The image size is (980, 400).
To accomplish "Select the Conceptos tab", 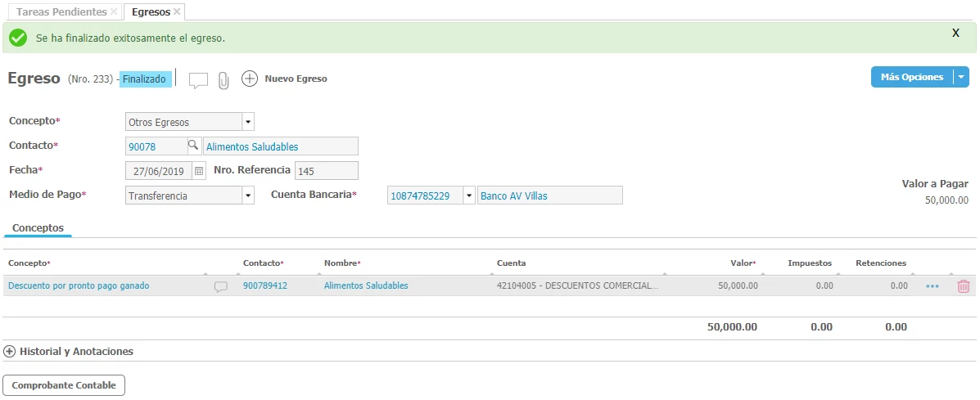I will click(38, 227).
